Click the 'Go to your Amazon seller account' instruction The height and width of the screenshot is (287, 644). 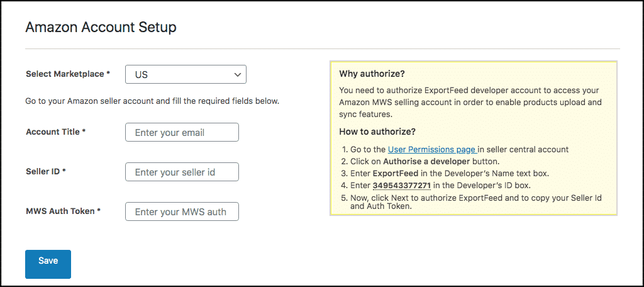click(x=152, y=101)
